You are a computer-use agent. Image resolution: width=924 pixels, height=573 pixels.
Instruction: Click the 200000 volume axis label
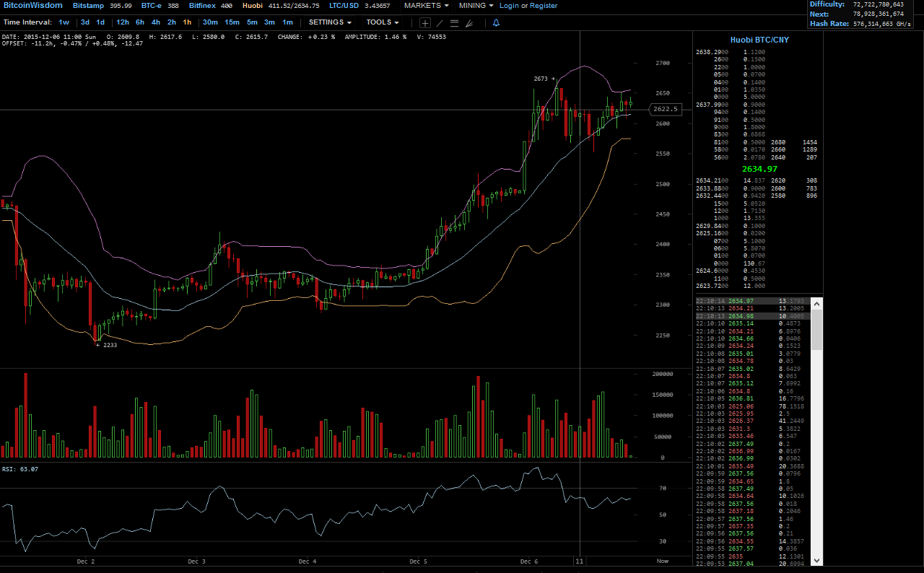(x=663, y=374)
